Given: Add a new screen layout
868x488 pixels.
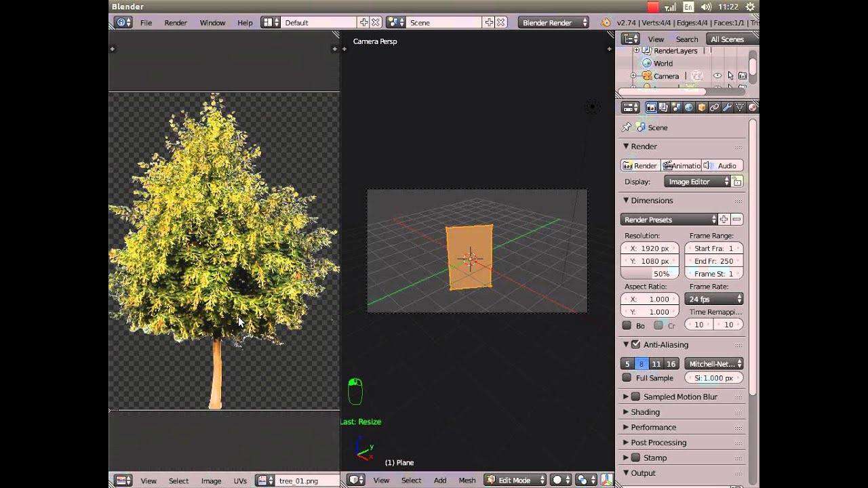Looking at the screenshot, I should click(x=364, y=22).
